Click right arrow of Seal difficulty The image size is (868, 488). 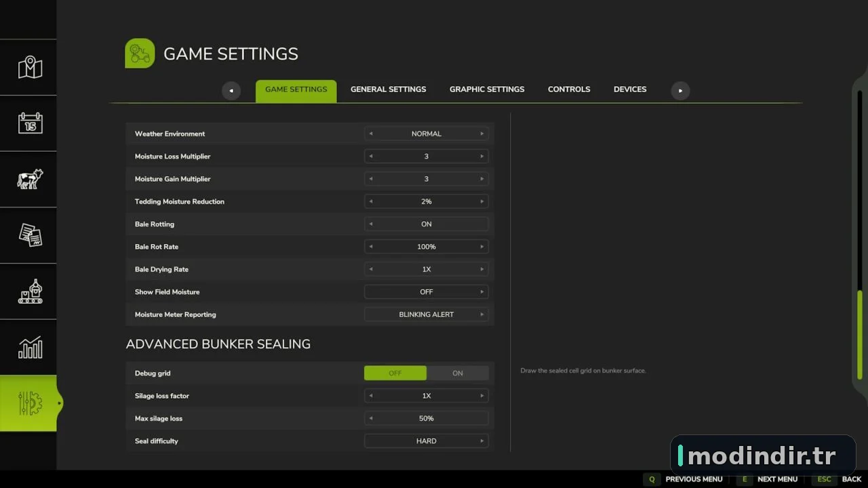tap(482, 441)
